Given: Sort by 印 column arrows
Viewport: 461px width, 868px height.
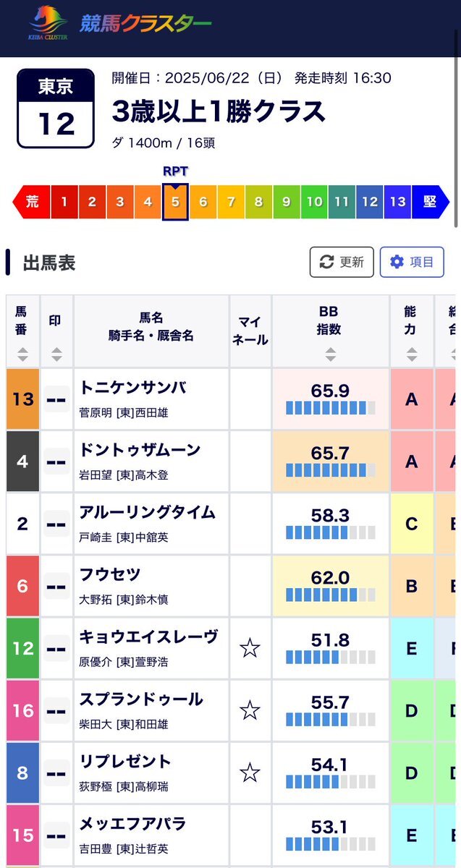Looking at the screenshot, I should pos(56,354).
